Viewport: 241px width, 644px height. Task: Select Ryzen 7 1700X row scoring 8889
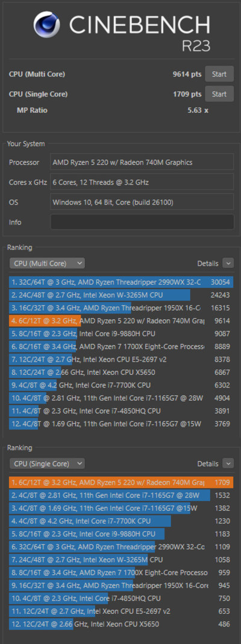click(x=121, y=346)
